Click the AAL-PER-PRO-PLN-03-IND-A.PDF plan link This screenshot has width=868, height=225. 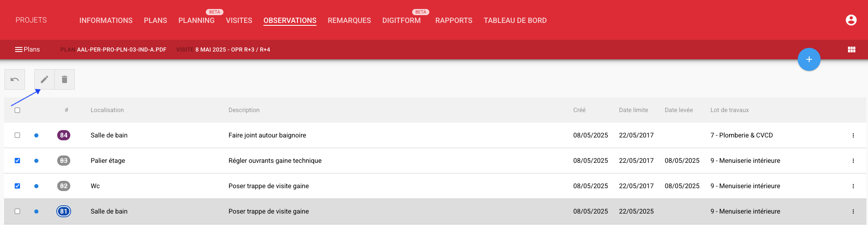tap(122, 49)
